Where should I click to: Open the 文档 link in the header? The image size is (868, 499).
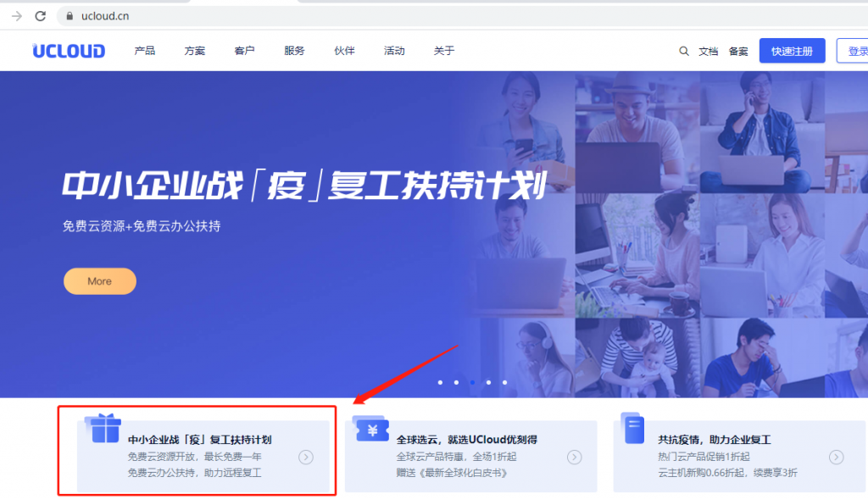click(x=709, y=51)
